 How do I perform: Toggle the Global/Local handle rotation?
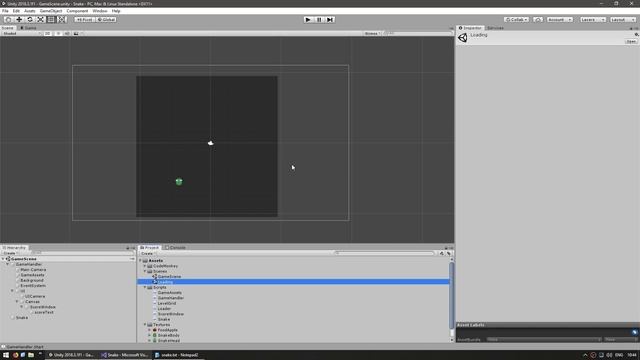pyautogui.click(x=106, y=20)
